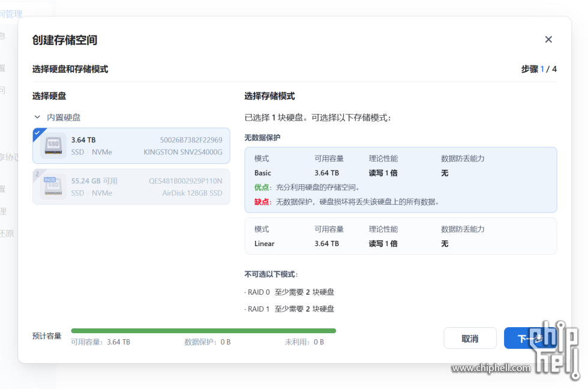Image resolution: width=588 pixels, height=389 pixels.
Task: Click the SSD icon of the KINGSTON disk
Action: (x=53, y=145)
